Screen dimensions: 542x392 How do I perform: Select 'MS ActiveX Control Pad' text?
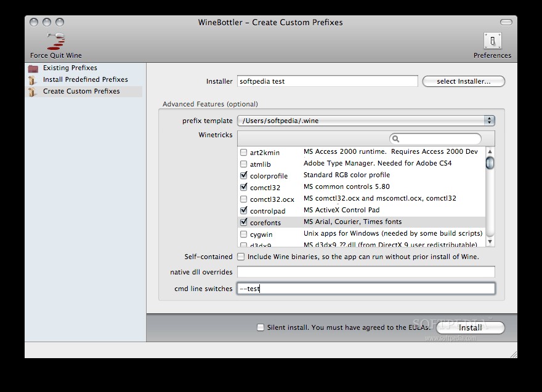click(x=341, y=210)
